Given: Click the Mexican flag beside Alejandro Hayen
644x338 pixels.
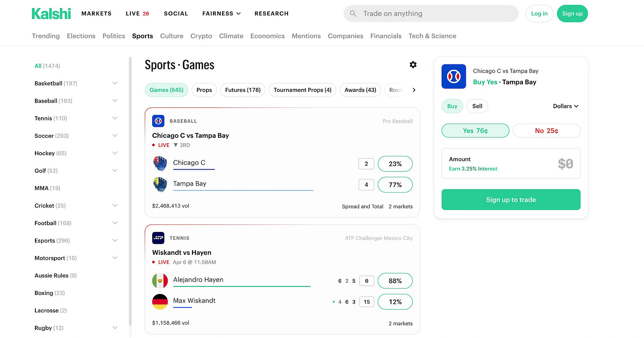Looking at the screenshot, I should [x=160, y=281].
